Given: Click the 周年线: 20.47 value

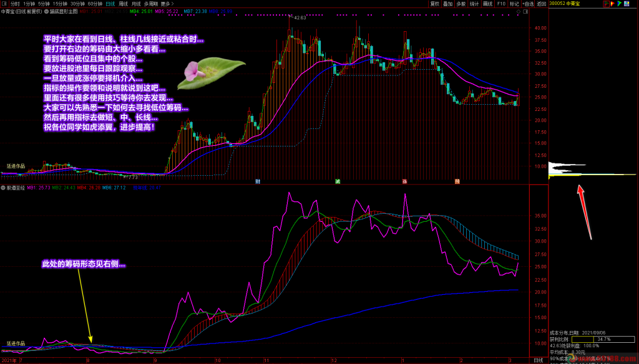Looking at the screenshot, I should [147, 188].
